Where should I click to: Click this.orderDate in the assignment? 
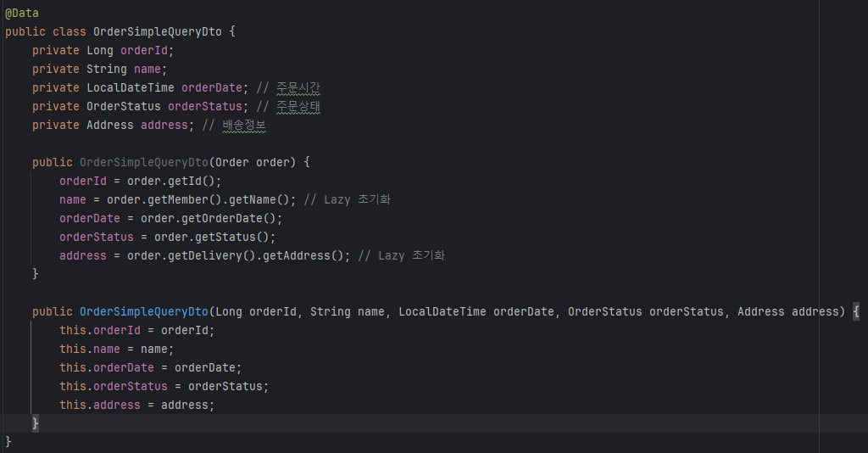(x=107, y=367)
